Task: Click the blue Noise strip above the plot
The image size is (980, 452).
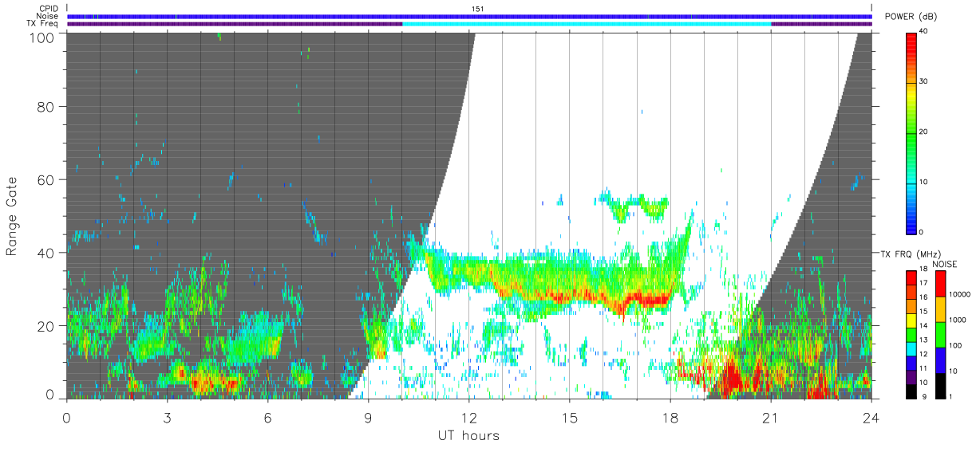Action: coord(470,16)
